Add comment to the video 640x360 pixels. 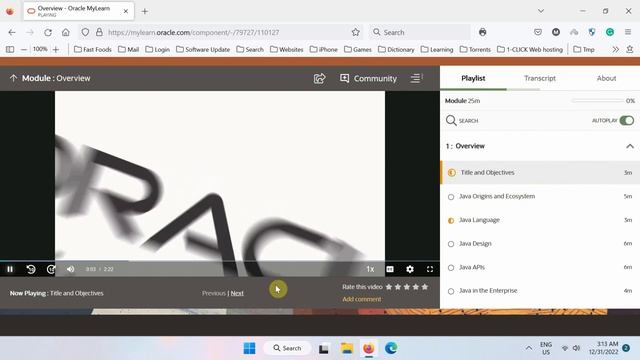362,299
